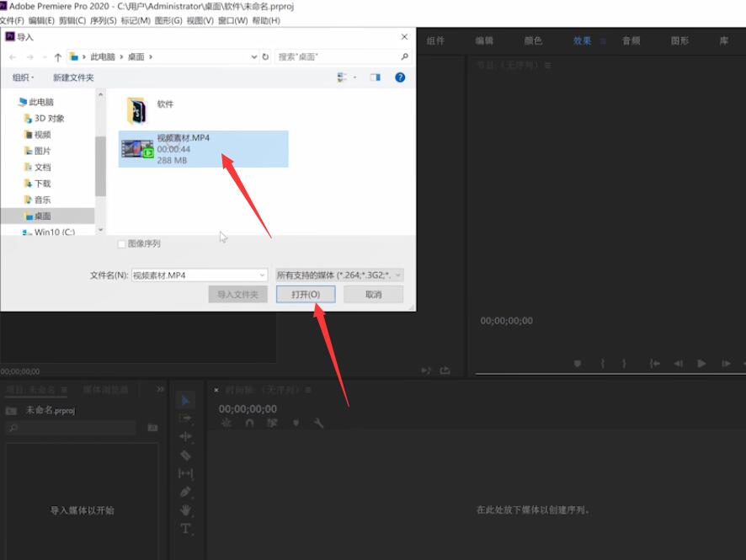Open the address bar history dropdown
746x560 pixels.
(x=254, y=56)
